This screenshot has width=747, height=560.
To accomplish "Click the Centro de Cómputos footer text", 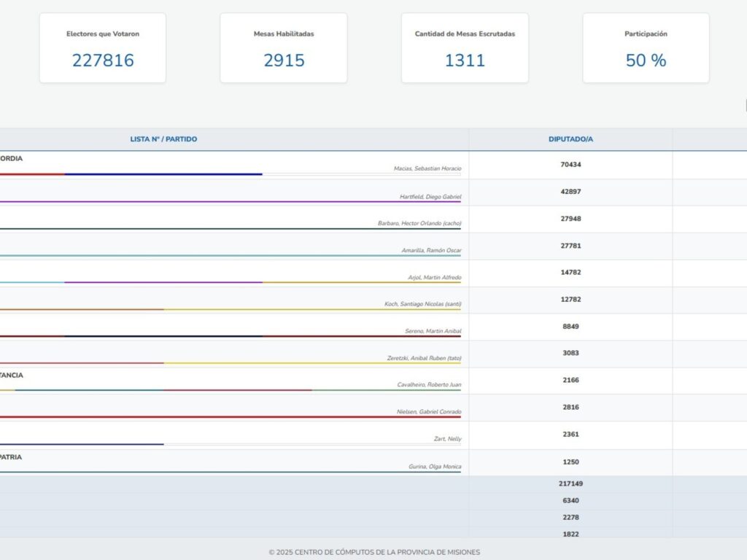I will [x=373, y=552].
